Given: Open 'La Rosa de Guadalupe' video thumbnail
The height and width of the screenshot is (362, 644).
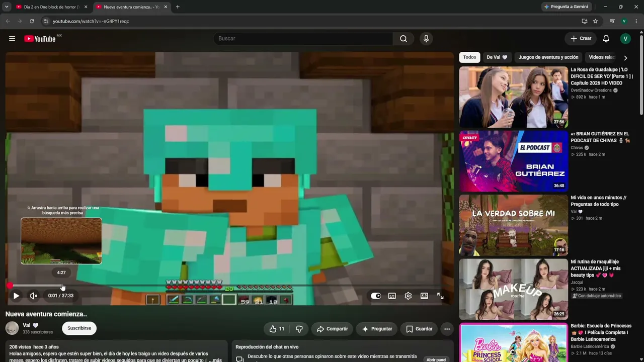Looking at the screenshot, I should 513,97.
